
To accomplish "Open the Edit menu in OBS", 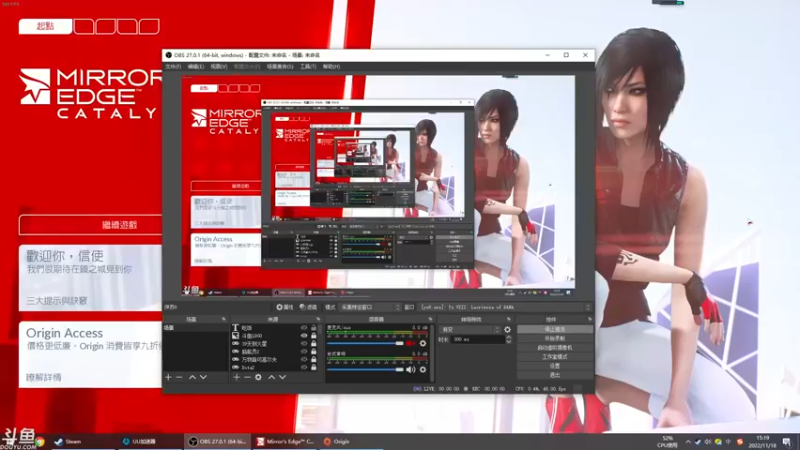I will pyautogui.click(x=196, y=66).
